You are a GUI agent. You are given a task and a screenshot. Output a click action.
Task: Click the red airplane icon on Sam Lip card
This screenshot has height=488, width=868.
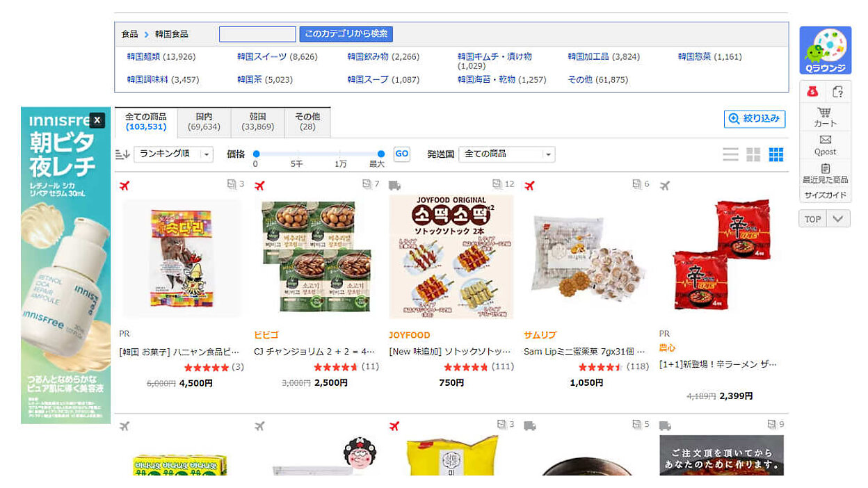(x=529, y=186)
